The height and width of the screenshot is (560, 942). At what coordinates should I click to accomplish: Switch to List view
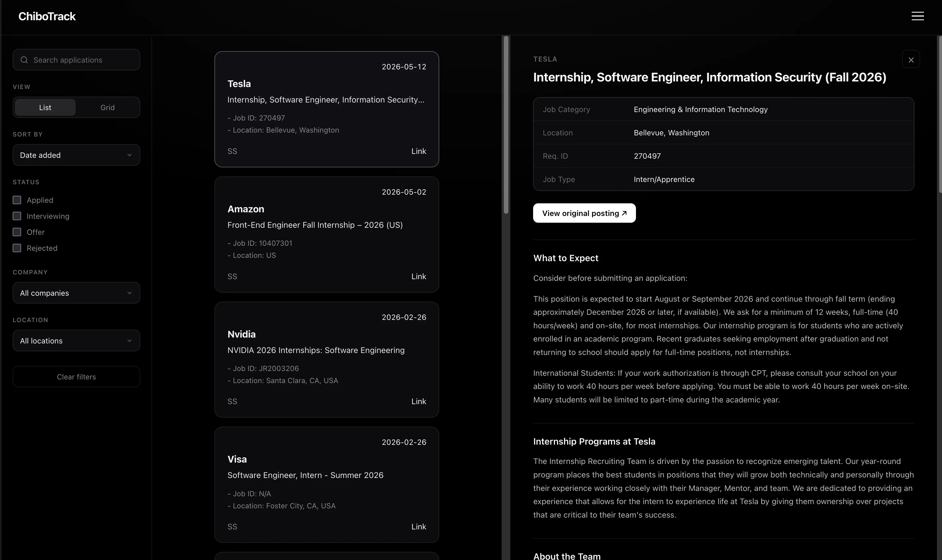pyautogui.click(x=45, y=108)
